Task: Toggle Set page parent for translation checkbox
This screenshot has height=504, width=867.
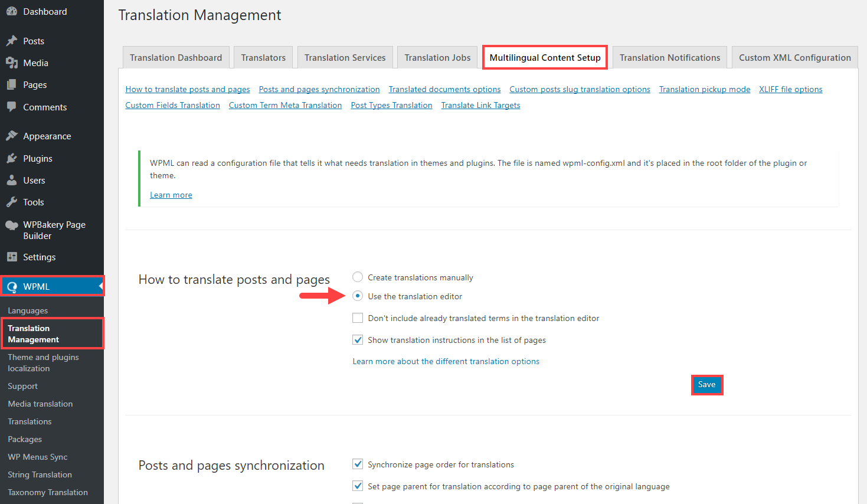Action: [x=358, y=486]
